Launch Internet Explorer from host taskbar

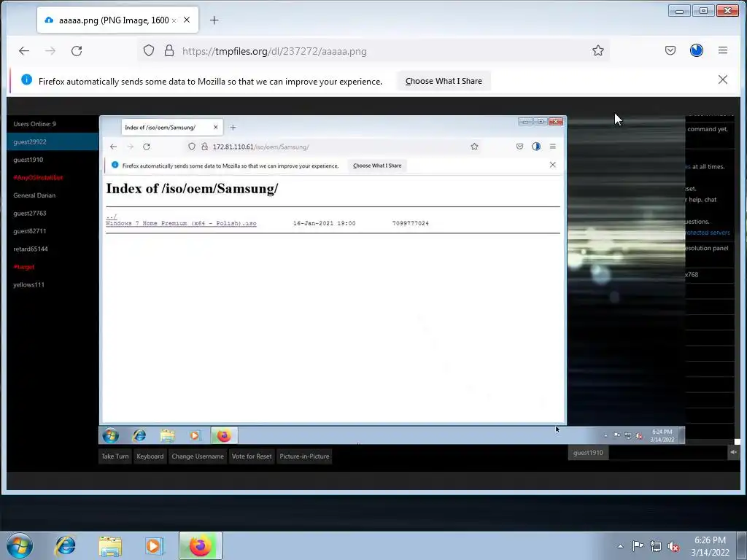click(65, 545)
